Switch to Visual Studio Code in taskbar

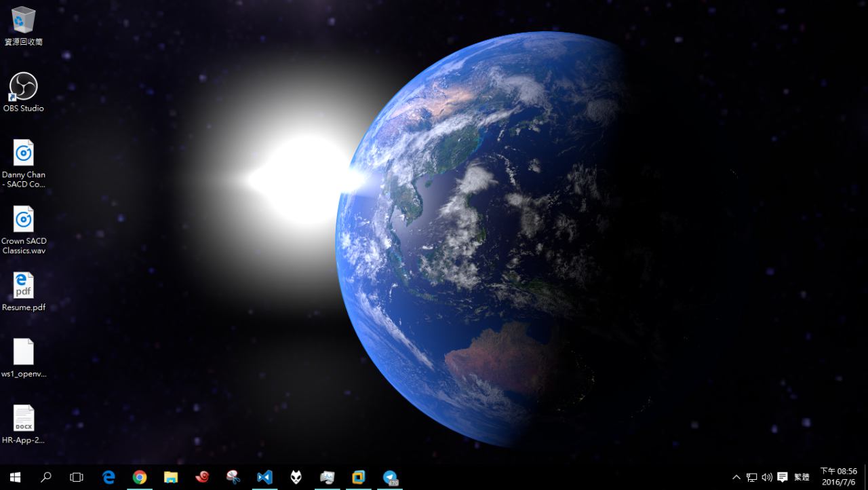[264, 477]
